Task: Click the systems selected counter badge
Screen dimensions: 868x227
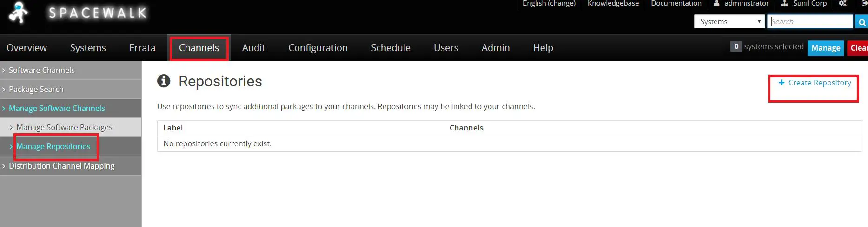Action: 736,46
